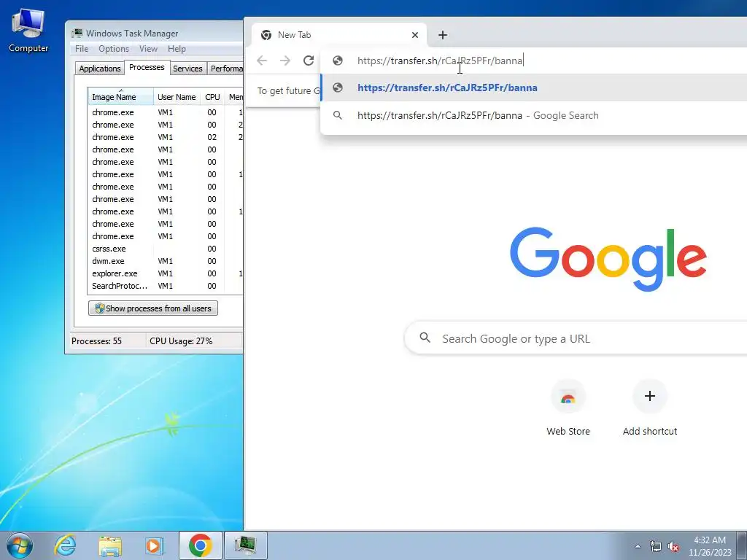Click the Processes: 55 status bar entry
The image size is (747, 560).
coord(97,341)
